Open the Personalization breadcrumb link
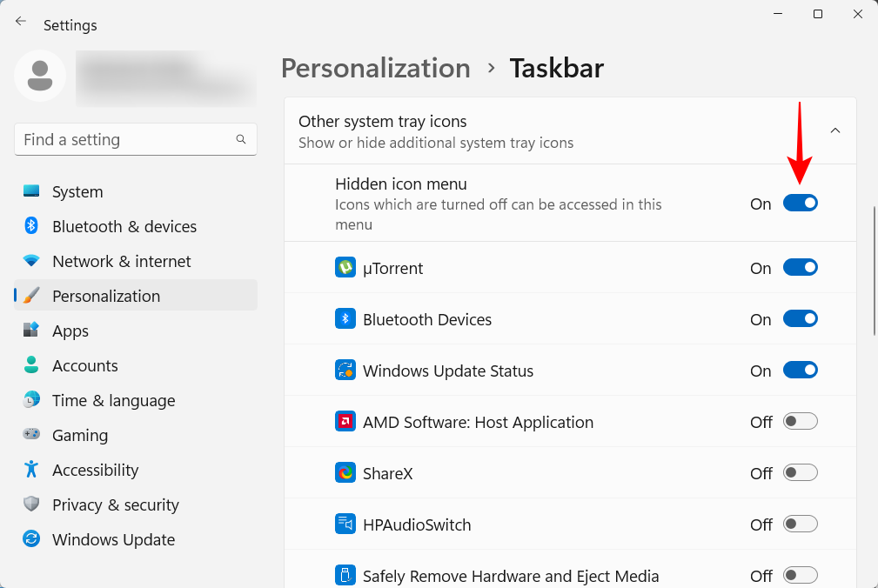Screen dimensions: 878x588 (x=375, y=68)
